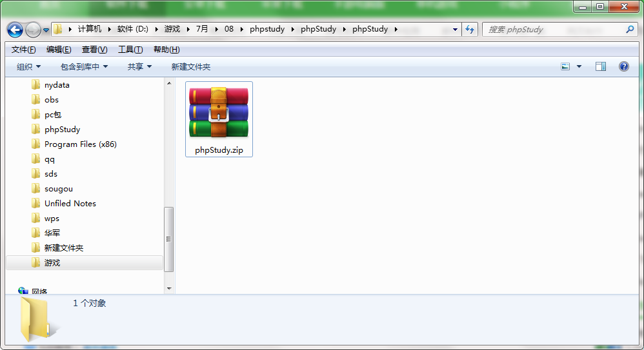Select the sds folder in tree
This screenshot has width=644, height=350.
51,174
